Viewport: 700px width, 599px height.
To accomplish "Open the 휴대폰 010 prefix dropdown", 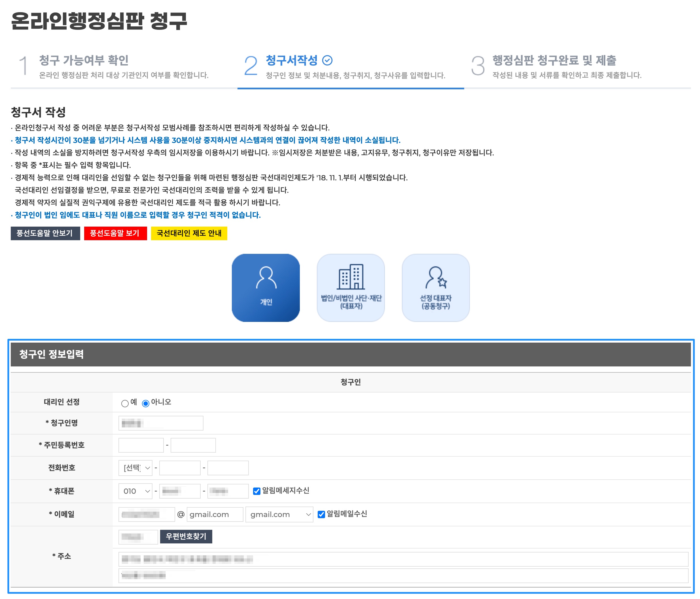I will point(135,491).
